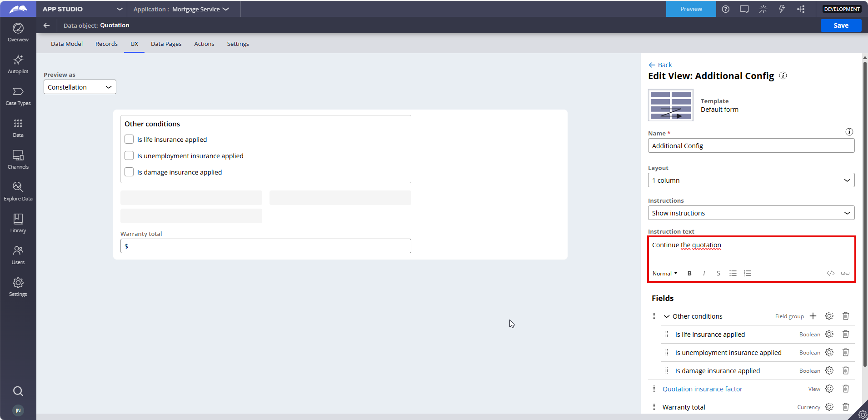Open the Preview as Constellation dropdown
Image resolution: width=868 pixels, height=420 pixels.
80,87
